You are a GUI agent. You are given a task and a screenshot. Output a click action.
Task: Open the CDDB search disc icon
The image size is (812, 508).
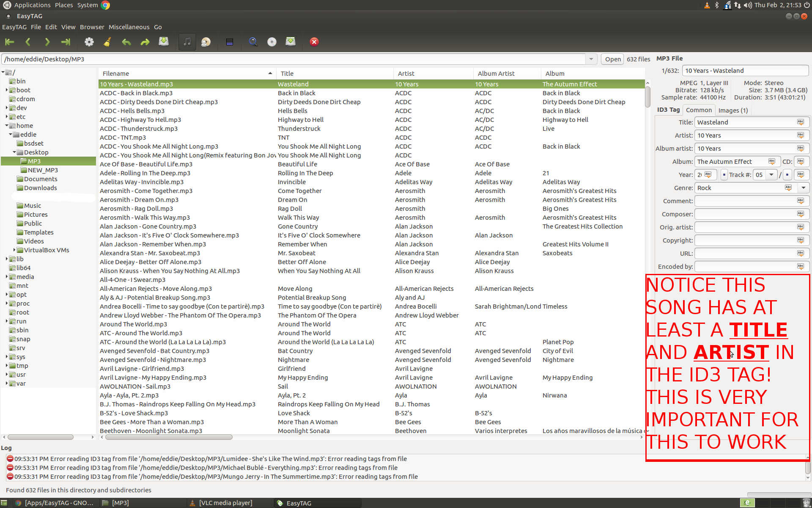click(272, 41)
